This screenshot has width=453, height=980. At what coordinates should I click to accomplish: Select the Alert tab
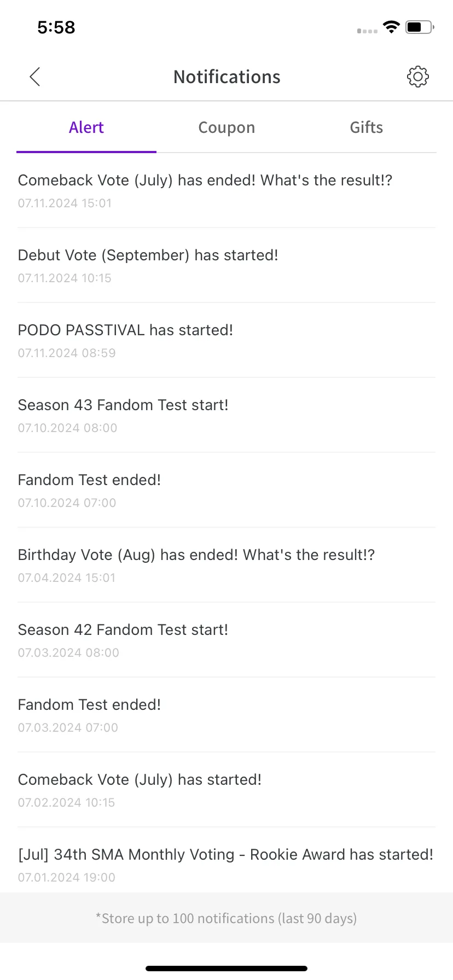(x=86, y=127)
